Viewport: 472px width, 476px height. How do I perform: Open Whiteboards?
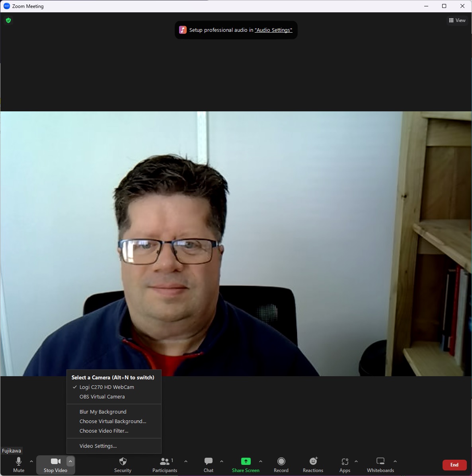point(380,464)
